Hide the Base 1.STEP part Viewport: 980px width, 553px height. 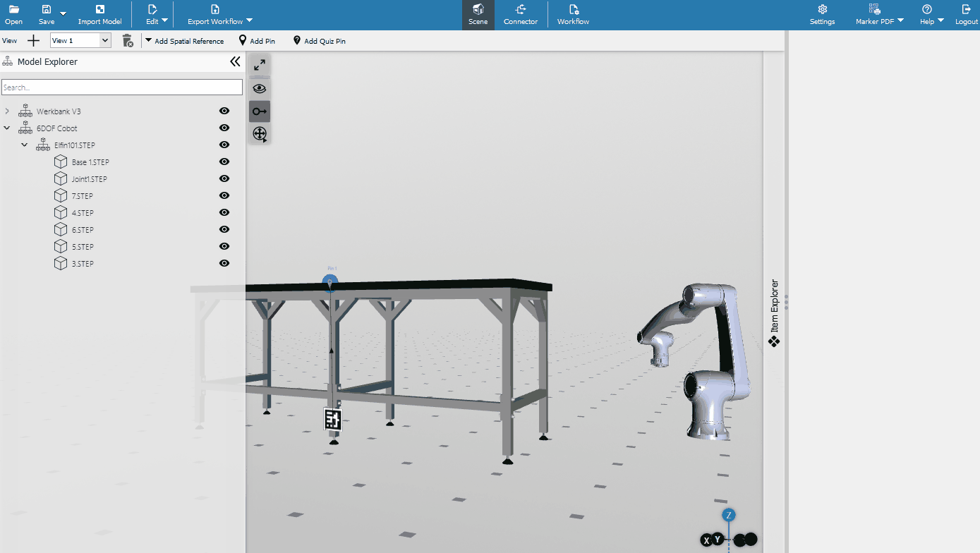(x=224, y=162)
